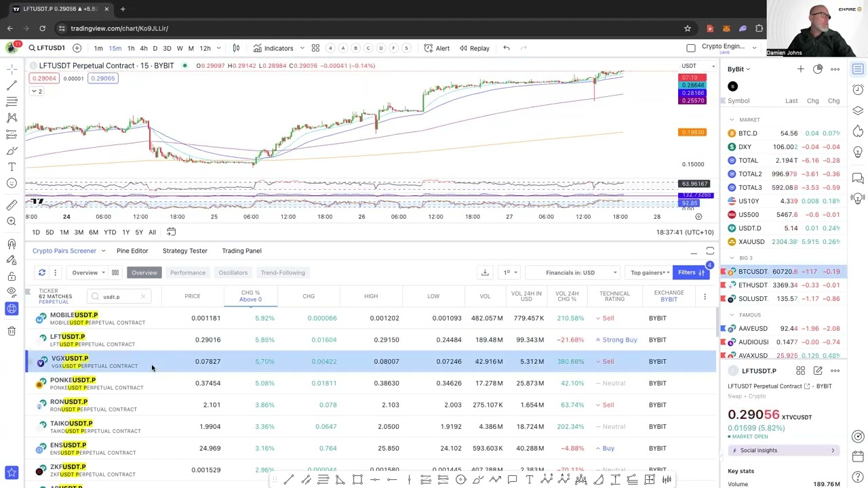Viewport: 868px width, 488px height.
Task: Select the crosshair cursor tool
Action: 12,68
